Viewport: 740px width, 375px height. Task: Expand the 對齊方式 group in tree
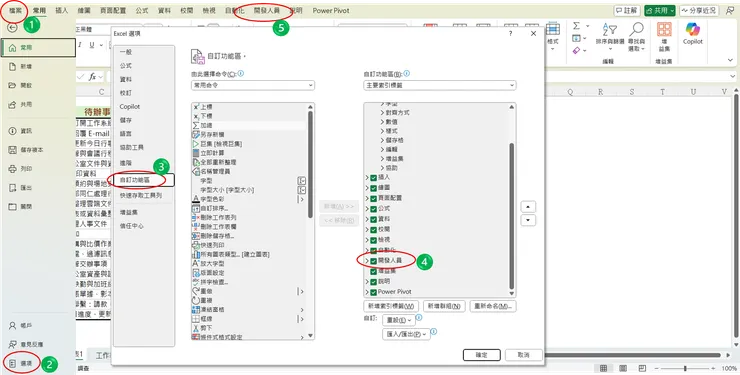coord(383,113)
